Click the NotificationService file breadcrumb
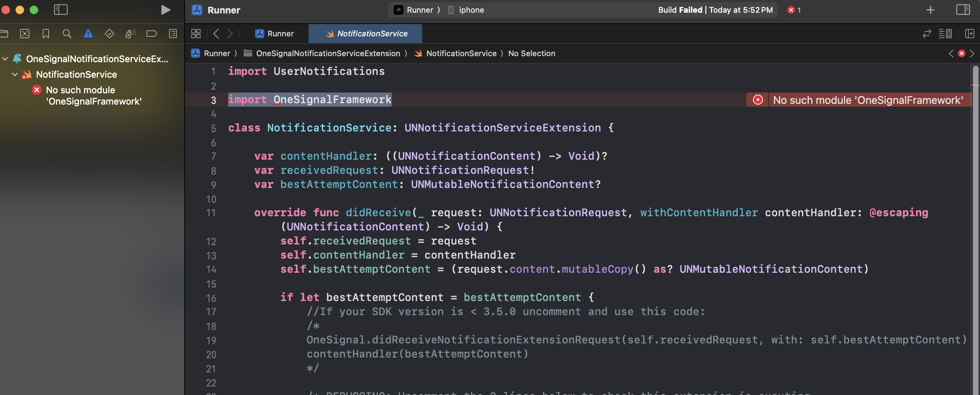 click(x=455, y=53)
